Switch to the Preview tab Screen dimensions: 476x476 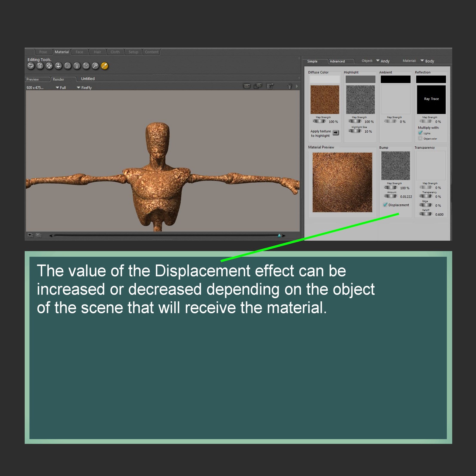37,79
